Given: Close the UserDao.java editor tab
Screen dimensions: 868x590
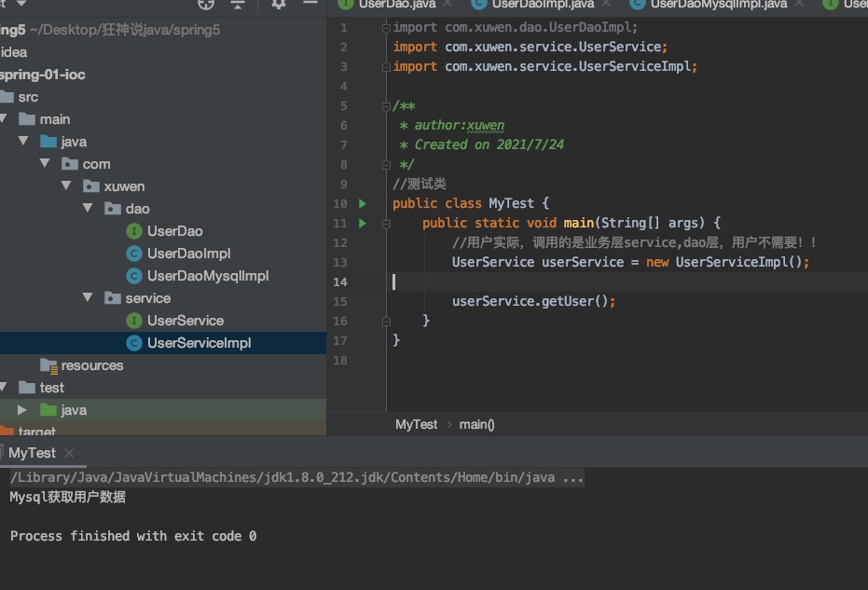Looking at the screenshot, I should (448, 5).
